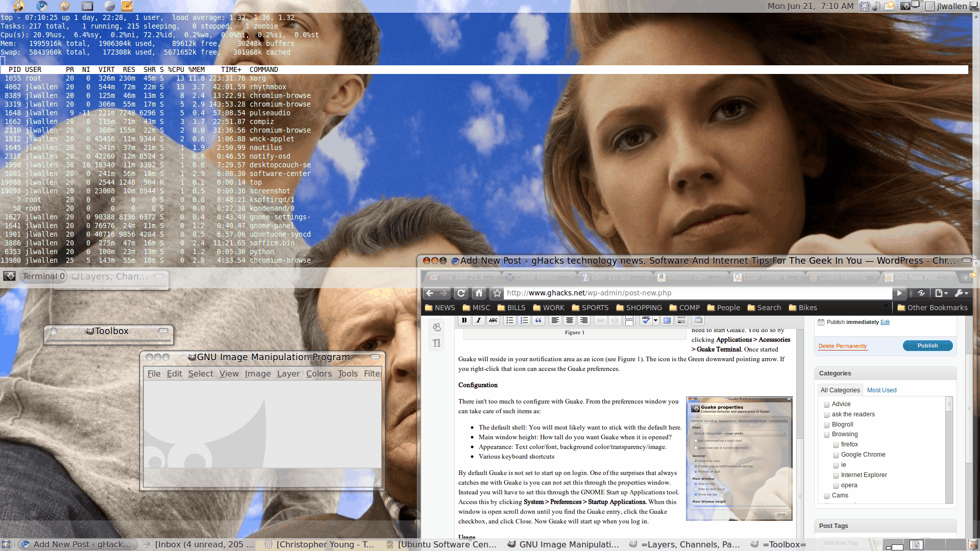Click the Chromium address bar URL field

click(697, 293)
